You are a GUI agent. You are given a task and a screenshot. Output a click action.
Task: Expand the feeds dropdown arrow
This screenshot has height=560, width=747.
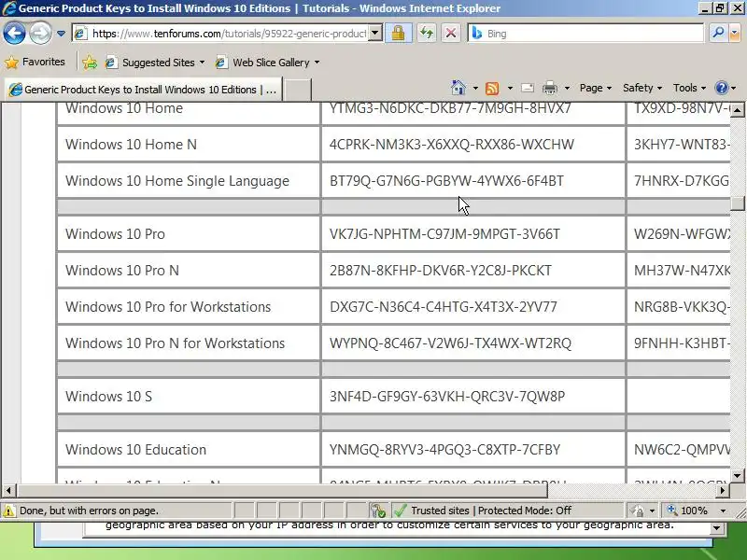point(510,88)
